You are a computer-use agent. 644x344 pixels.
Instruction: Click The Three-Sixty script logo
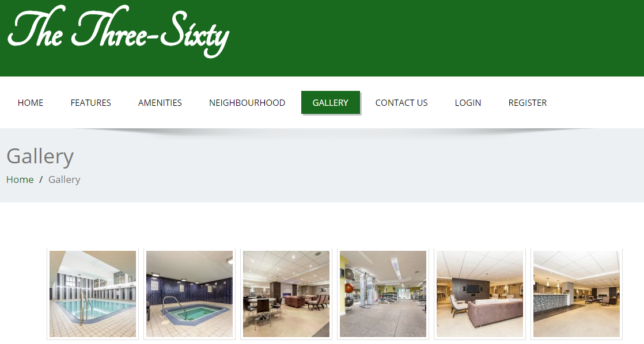(118, 32)
